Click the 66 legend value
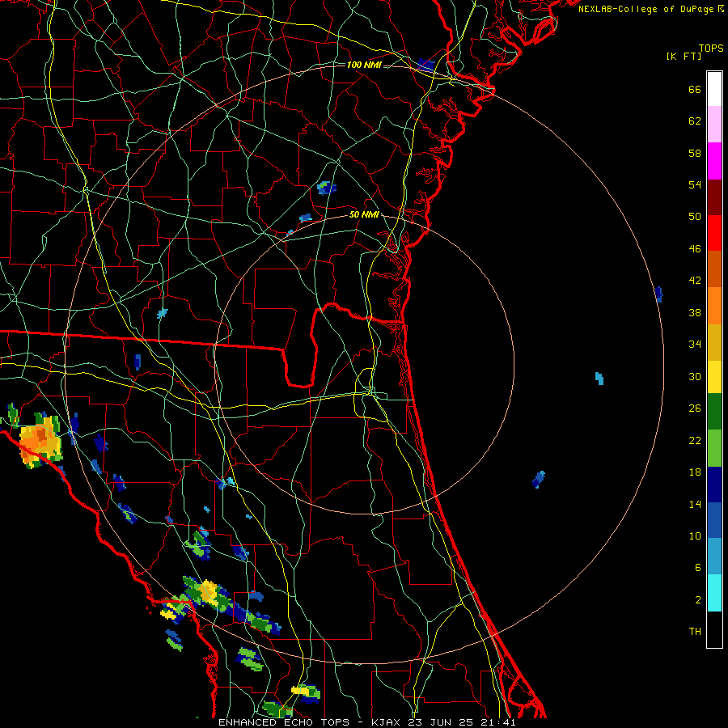 point(695,89)
